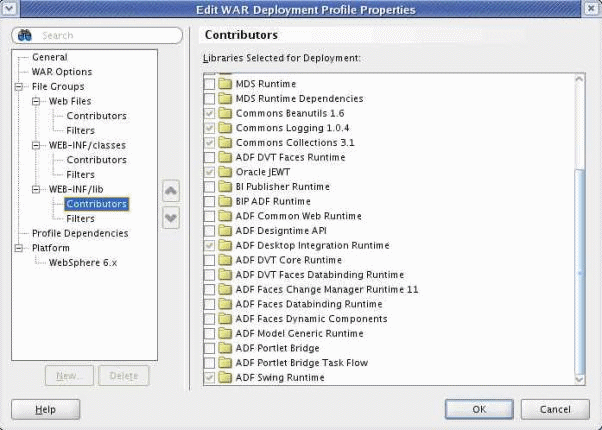Click the Commons Collections 3.1 folder icon
The height and width of the screenshot is (430, 602).
[x=225, y=142]
